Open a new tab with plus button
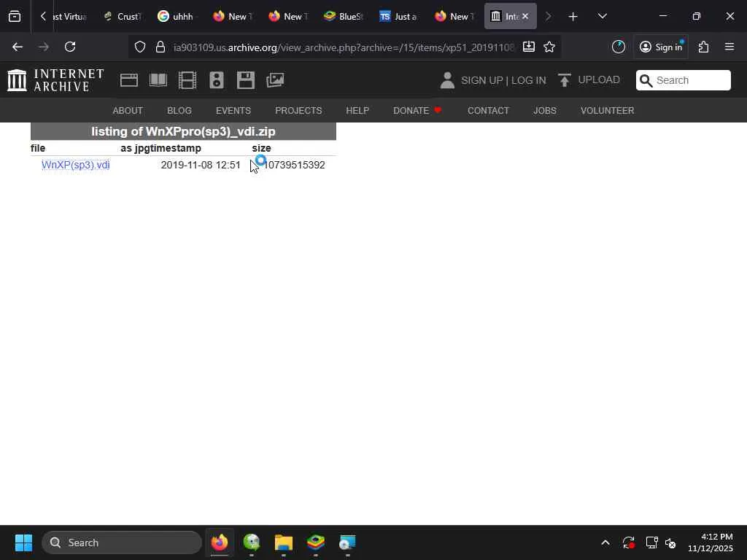The image size is (747, 560). point(573,16)
